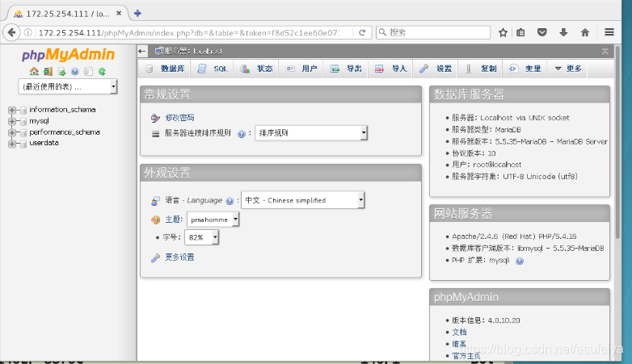Open the 导入 (Import) tab

click(x=390, y=69)
